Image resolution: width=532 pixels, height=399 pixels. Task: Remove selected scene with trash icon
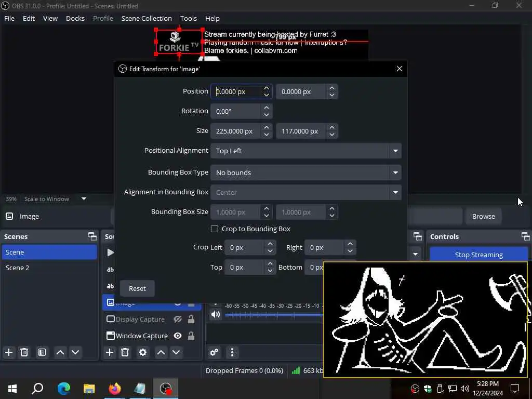(24, 352)
